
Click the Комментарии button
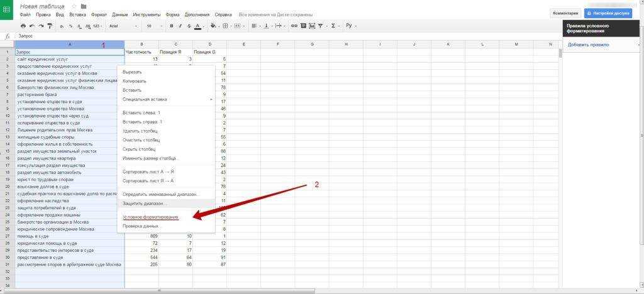[x=565, y=13]
